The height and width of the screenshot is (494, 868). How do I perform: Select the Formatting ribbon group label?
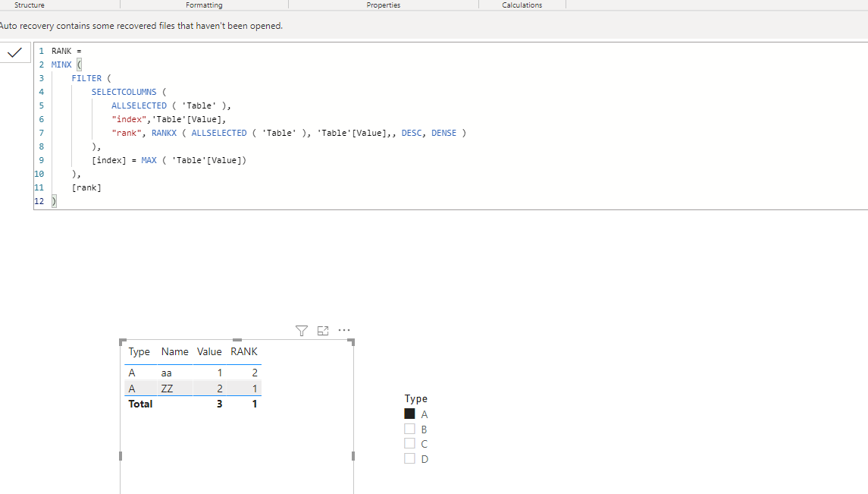[x=204, y=5]
